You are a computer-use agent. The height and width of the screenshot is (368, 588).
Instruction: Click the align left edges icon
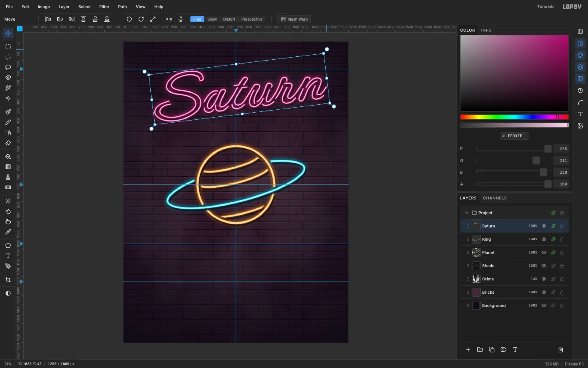48,19
